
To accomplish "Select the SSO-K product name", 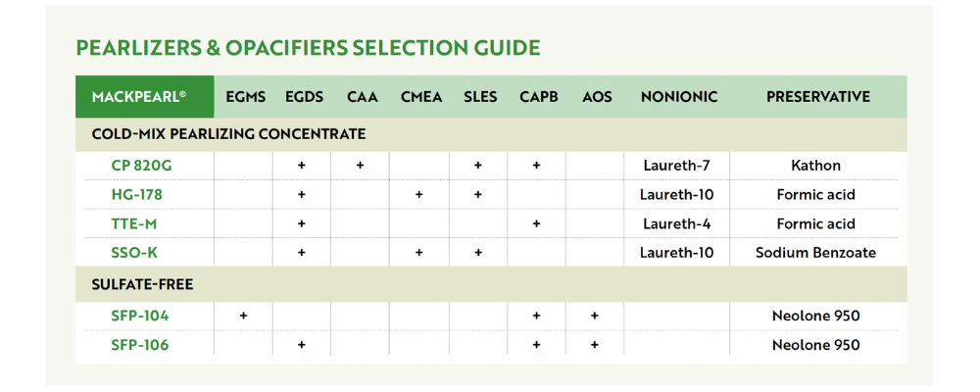I will 134,253.
